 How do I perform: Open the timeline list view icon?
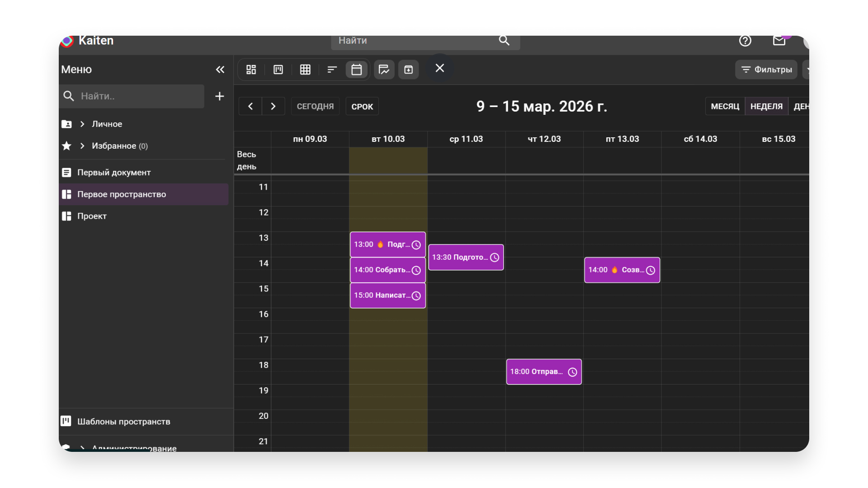coord(332,70)
